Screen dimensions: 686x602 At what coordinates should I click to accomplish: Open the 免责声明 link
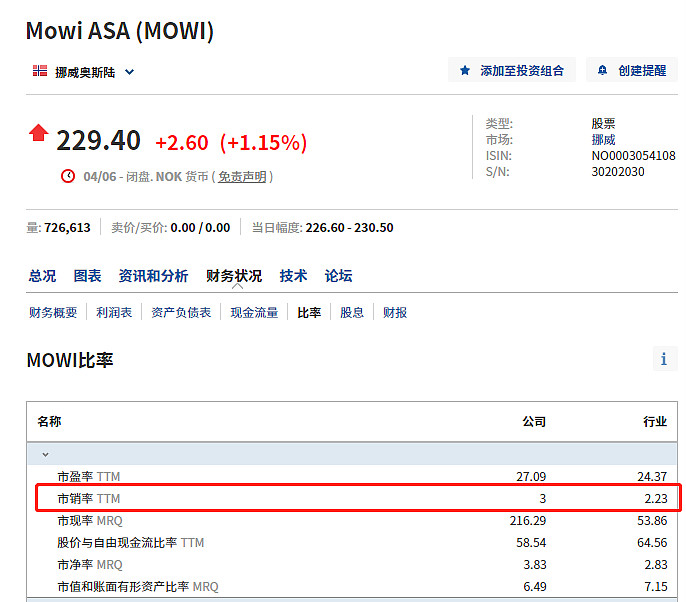242,177
